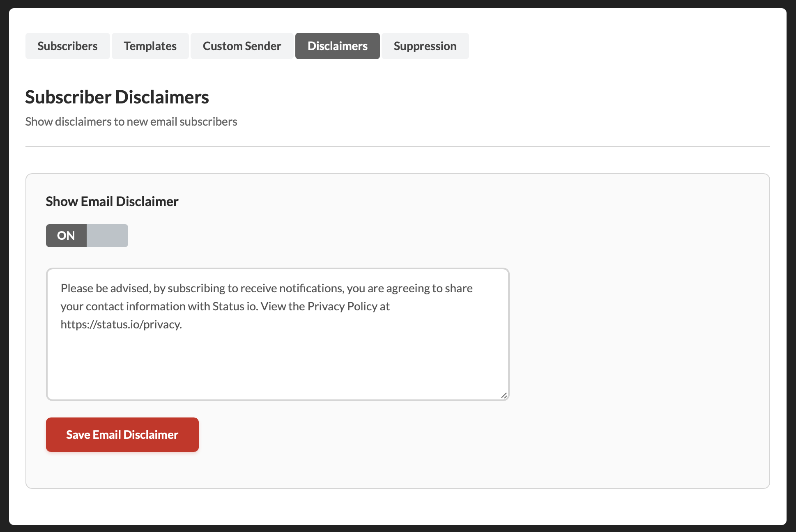Go to the Custom Sender tab
This screenshot has width=796, height=532.
click(x=242, y=46)
